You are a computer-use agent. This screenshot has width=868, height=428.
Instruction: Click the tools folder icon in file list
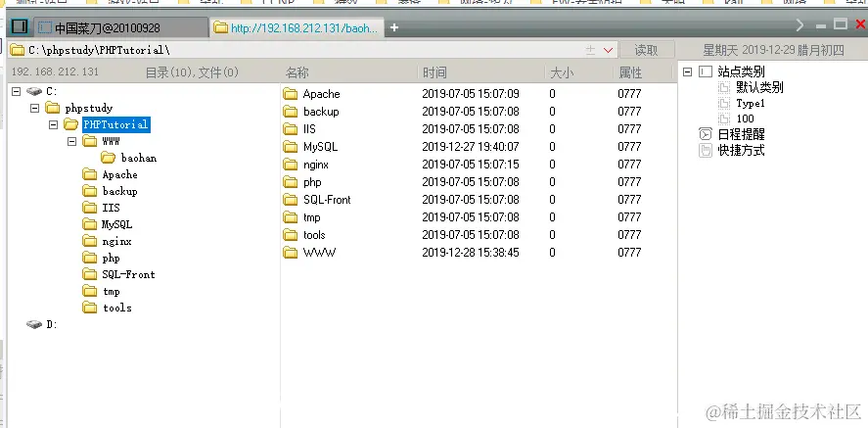click(x=290, y=235)
